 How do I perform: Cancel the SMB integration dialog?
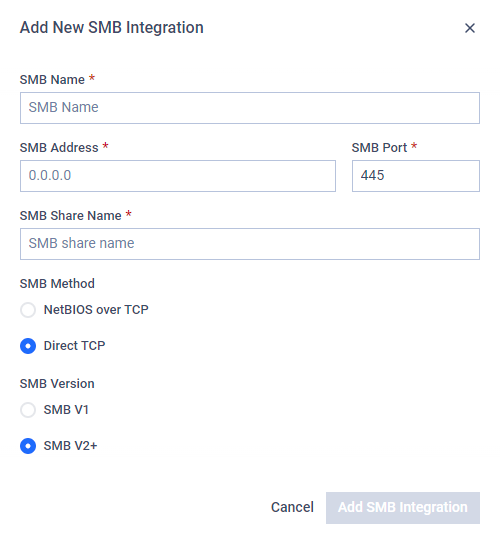click(292, 507)
